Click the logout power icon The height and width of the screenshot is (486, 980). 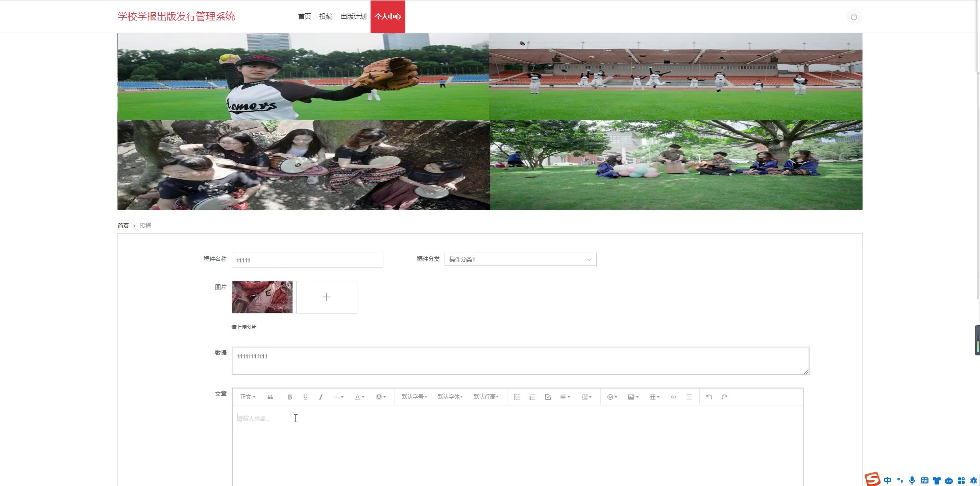coord(853,17)
